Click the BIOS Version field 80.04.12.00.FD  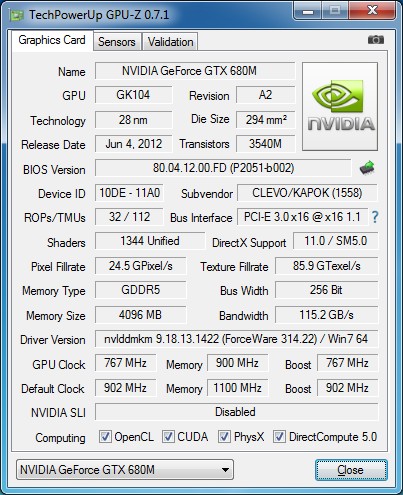coord(223,168)
